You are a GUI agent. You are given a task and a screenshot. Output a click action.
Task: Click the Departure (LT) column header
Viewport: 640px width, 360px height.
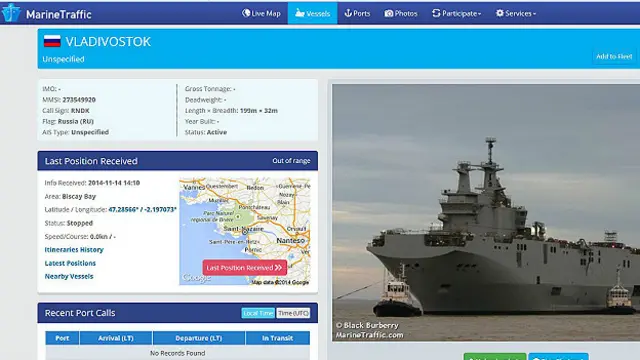click(199, 338)
